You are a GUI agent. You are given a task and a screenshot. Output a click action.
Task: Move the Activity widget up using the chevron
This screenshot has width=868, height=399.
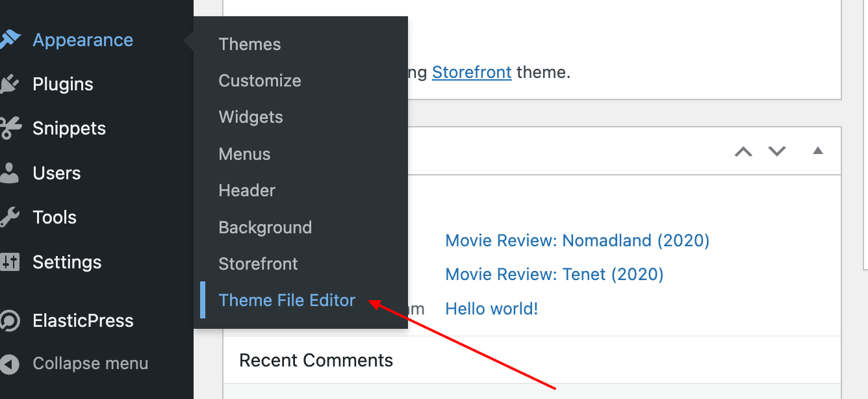point(743,151)
